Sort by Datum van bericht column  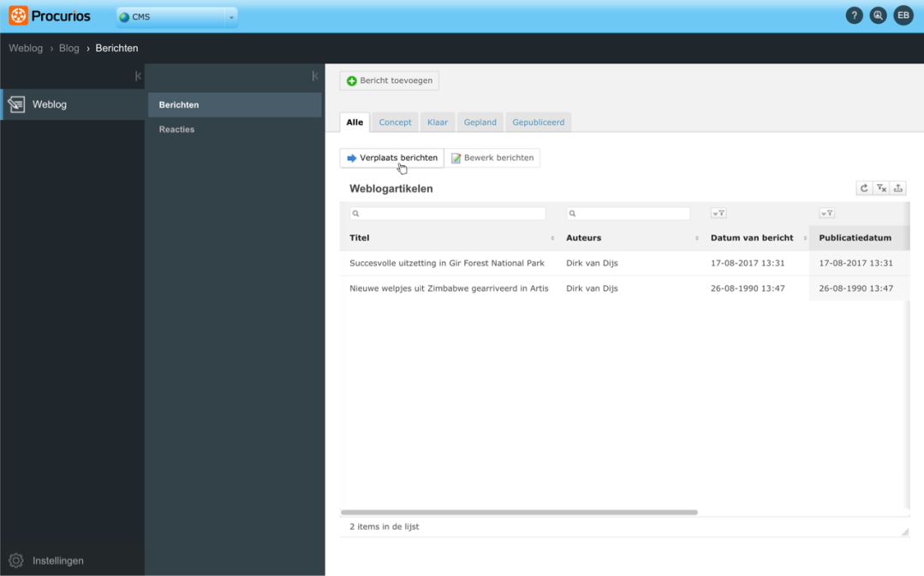tap(752, 238)
